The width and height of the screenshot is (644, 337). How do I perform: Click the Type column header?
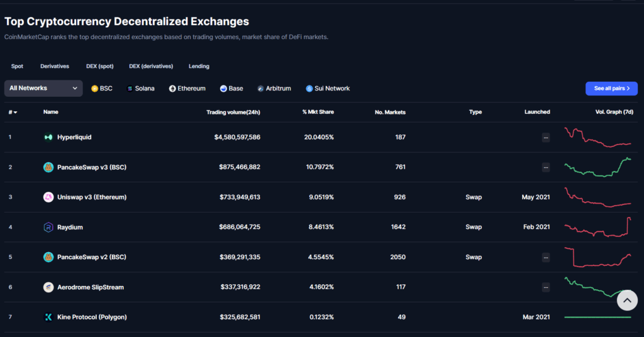point(475,112)
